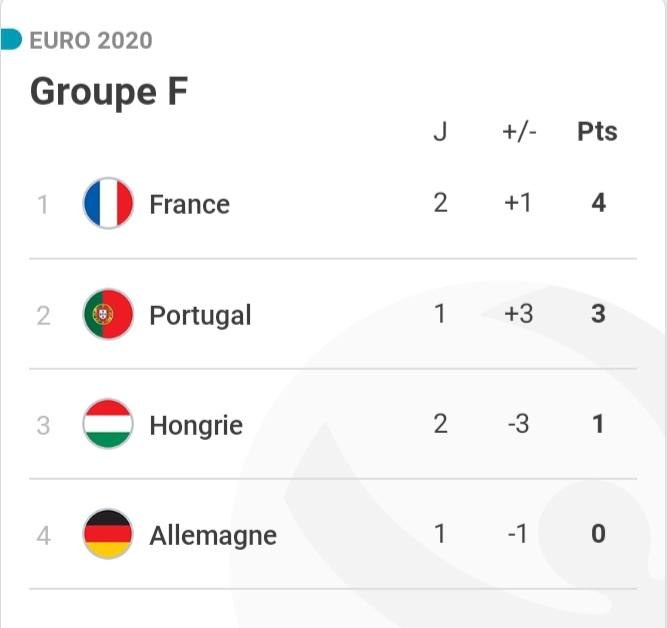
Task: Open the Portugal team link
Action: [x=200, y=315]
